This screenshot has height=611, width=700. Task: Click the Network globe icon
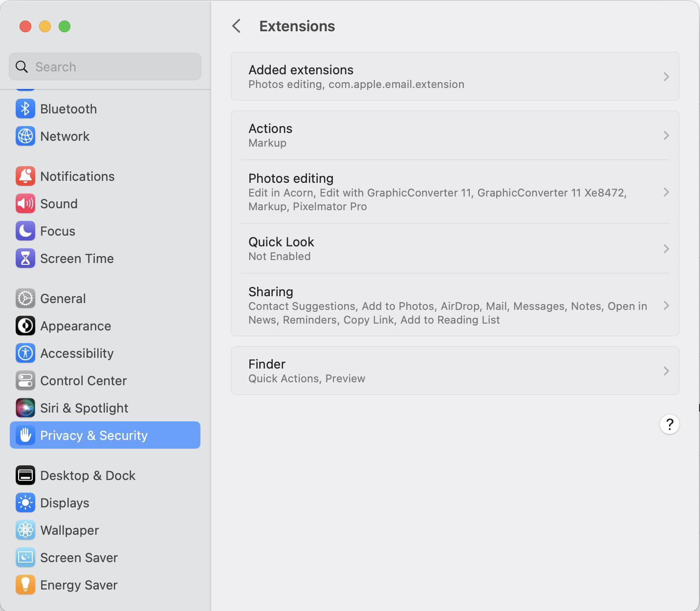(25, 136)
